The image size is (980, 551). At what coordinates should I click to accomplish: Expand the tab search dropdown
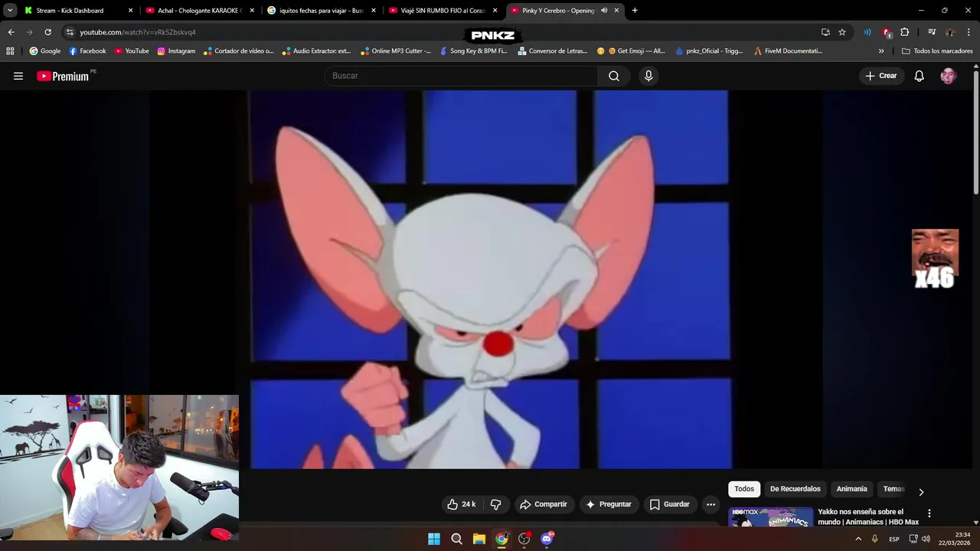point(10,11)
